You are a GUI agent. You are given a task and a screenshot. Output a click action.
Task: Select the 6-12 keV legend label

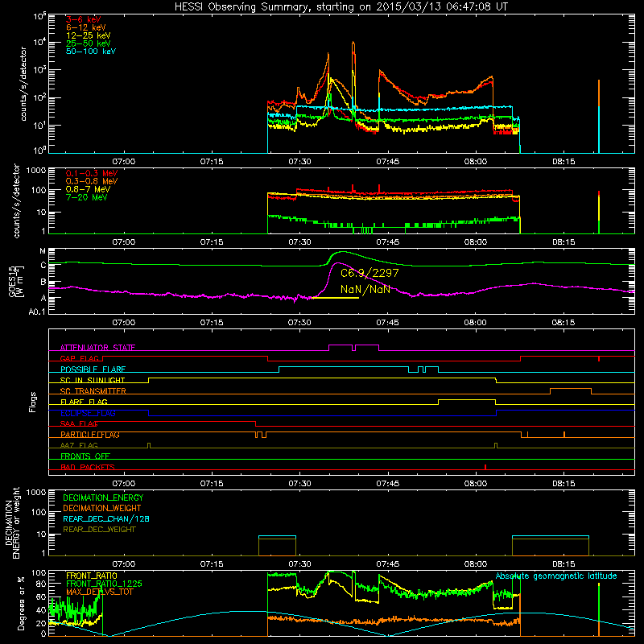[86, 27]
